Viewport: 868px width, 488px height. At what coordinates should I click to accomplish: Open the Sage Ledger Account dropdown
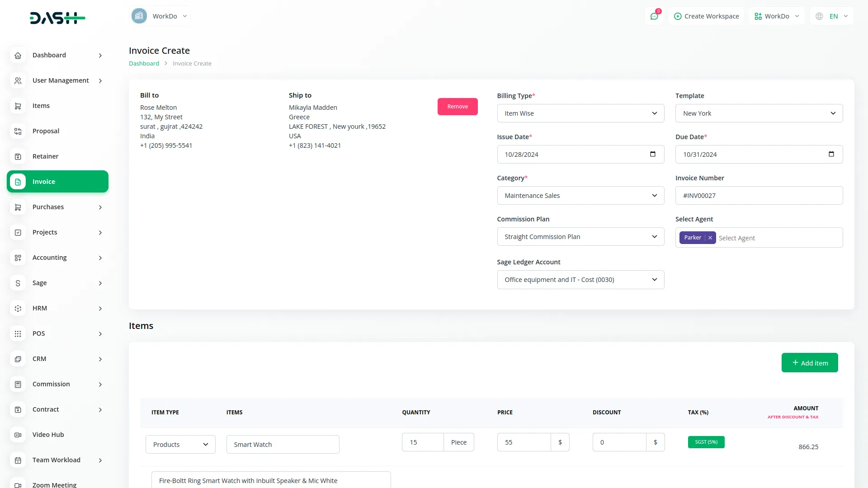[x=580, y=279]
